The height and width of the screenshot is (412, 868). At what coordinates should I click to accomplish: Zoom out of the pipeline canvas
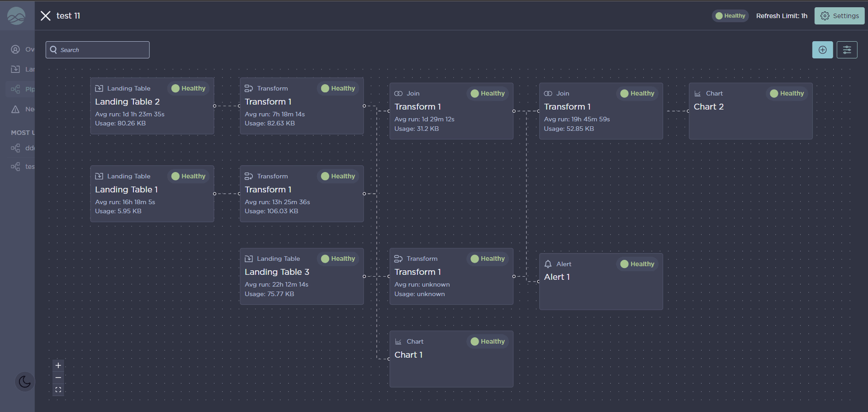(58, 378)
